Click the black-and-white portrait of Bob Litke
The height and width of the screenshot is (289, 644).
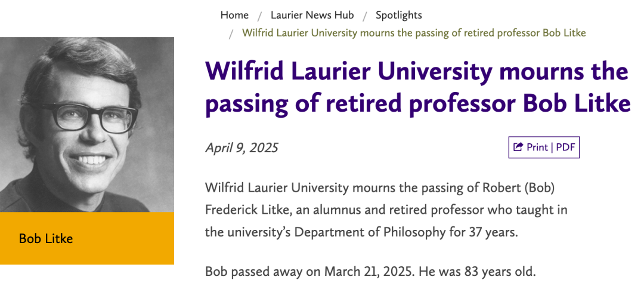click(x=87, y=124)
